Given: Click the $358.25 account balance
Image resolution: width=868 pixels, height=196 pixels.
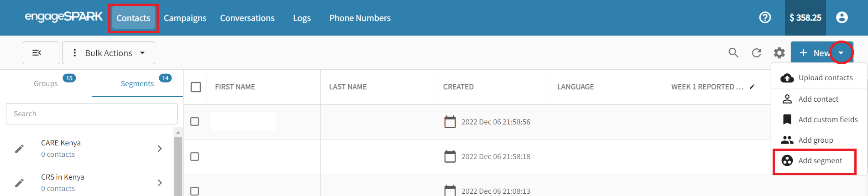Looking at the screenshot, I should pyautogui.click(x=805, y=18).
